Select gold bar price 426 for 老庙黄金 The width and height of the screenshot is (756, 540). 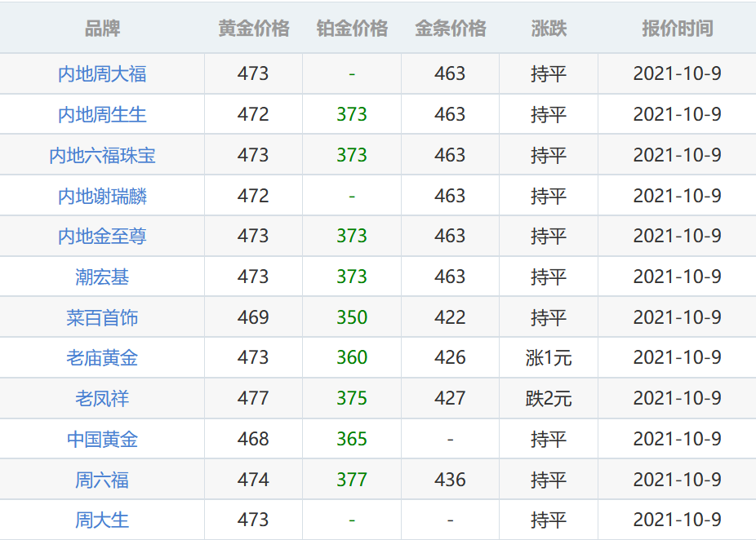450,357
